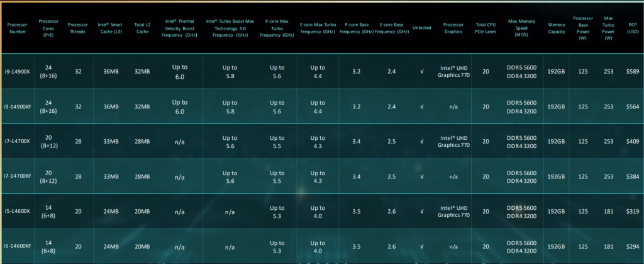Click Up to 5.6 Turbo Boost Max for i7-14700K
Image resolution: width=644 pixels, height=264 pixels.
pyautogui.click(x=230, y=142)
